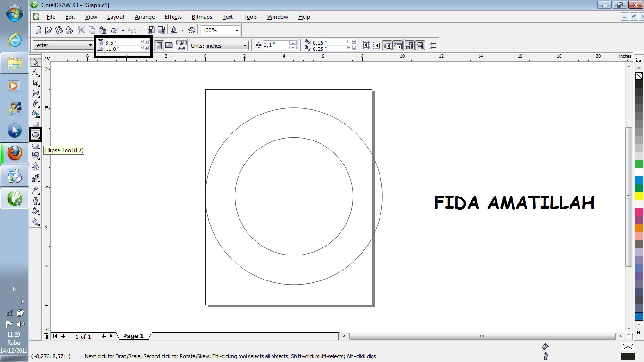The height and width of the screenshot is (362, 644).
Task: Open the Text menu
Action: [x=228, y=16]
